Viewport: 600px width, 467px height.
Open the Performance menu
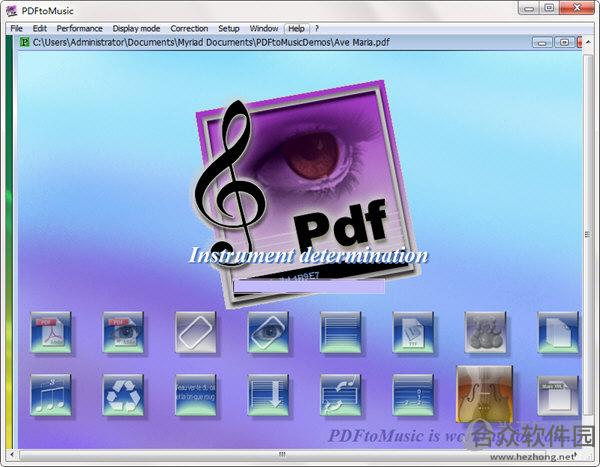pos(80,29)
